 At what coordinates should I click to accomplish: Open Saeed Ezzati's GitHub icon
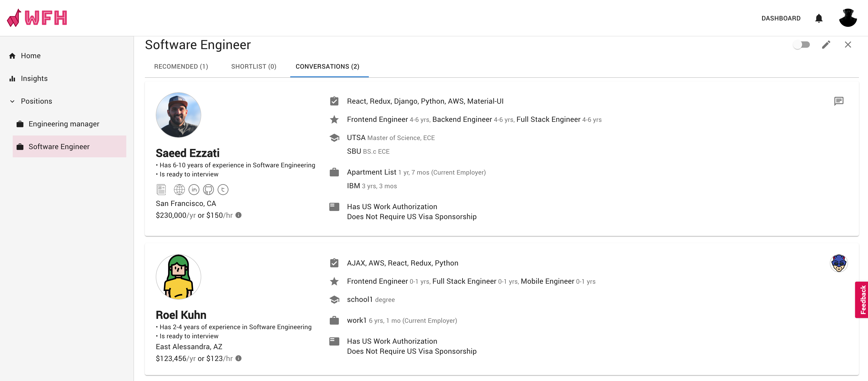[x=208, y=190]
